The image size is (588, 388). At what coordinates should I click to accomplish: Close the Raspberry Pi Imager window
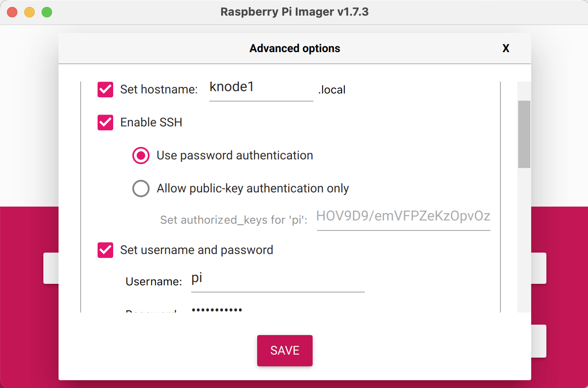tap(12, 12)
